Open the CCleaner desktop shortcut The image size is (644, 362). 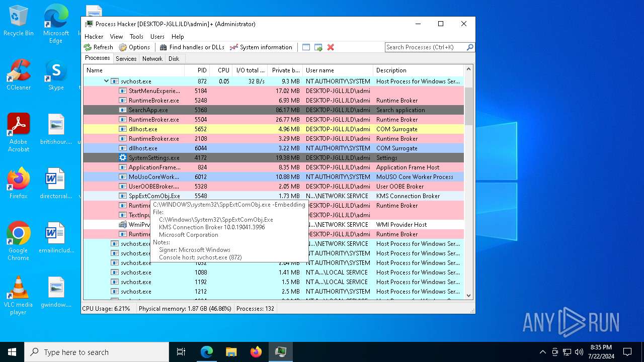click(x=19, y=75)
